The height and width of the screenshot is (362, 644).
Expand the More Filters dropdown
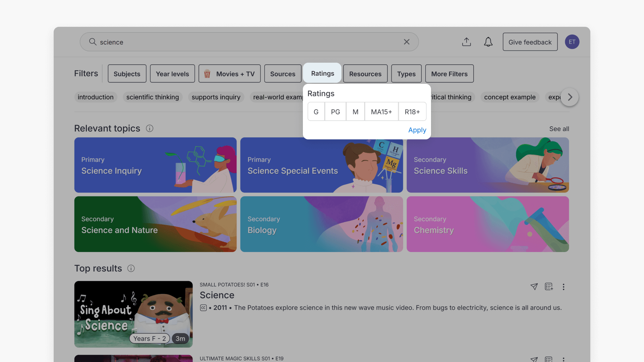point(449,74)
